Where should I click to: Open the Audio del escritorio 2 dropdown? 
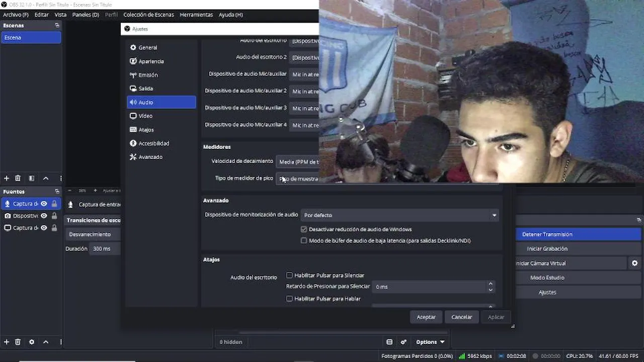[304, 57]
